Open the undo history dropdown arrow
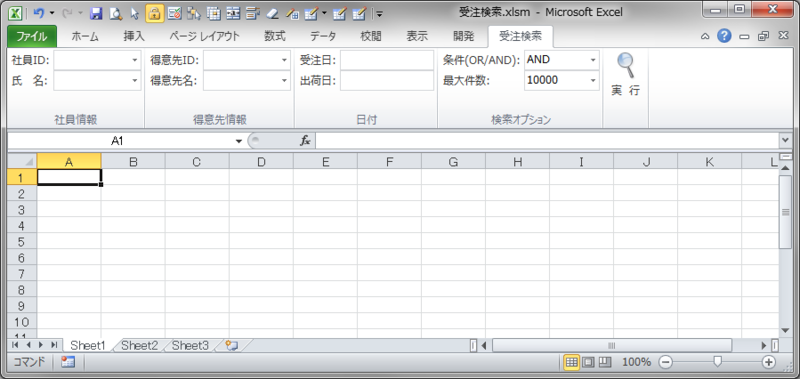 pos(51,13)
